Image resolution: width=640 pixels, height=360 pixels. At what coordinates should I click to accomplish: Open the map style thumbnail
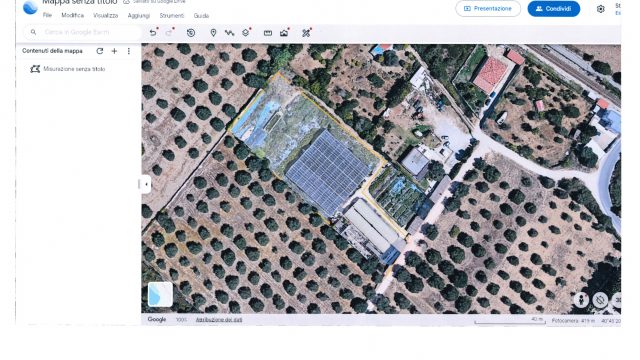(160, 294)
